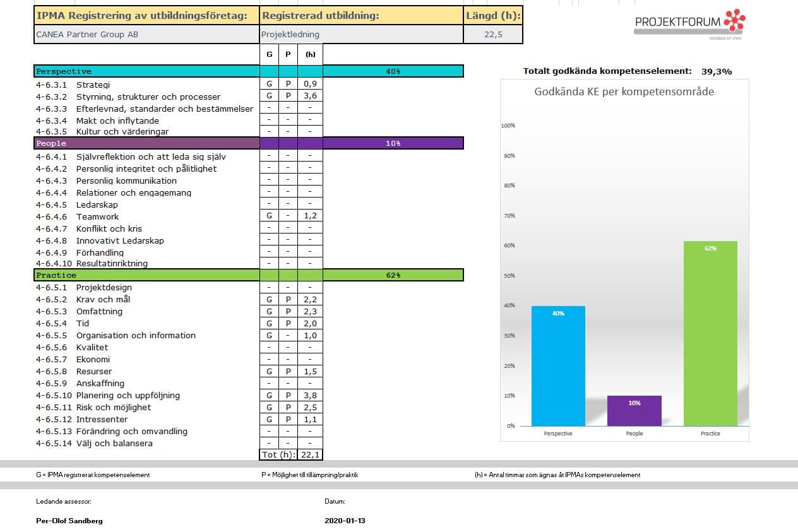Click the 'Längd (h):' header cell
This screenshot has height=532, width=798.
tap(493, 16)
